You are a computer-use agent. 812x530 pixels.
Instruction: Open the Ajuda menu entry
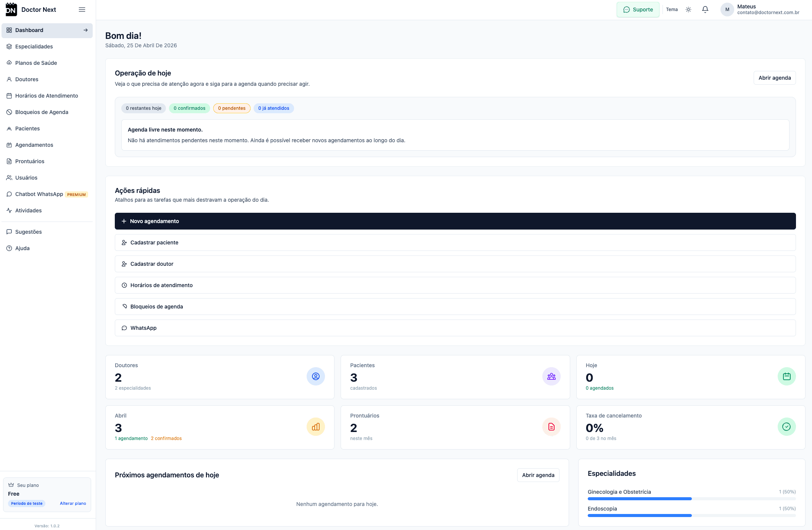22,248
